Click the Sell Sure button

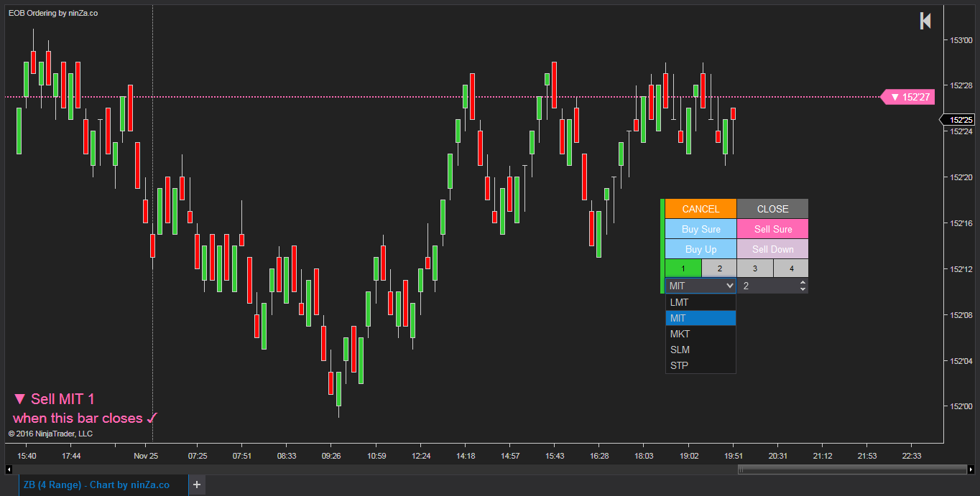pos(772,228)
